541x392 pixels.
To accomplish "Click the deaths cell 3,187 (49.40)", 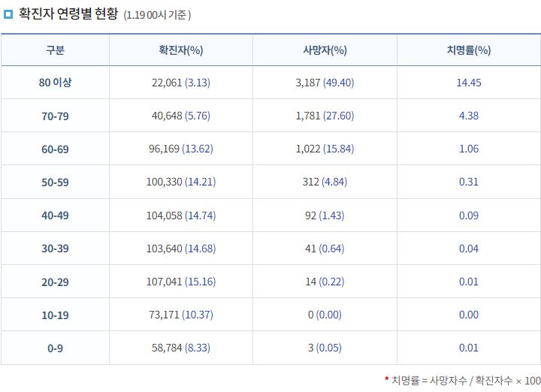I will [325, 83].
